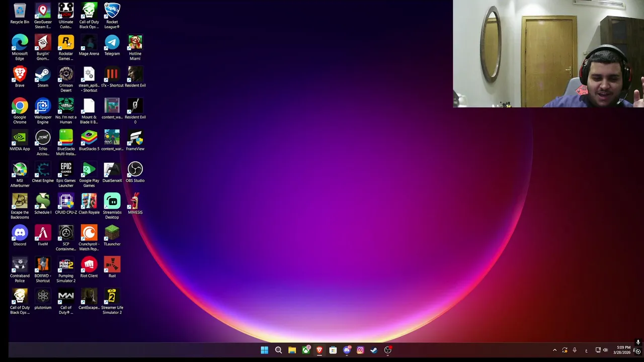The image size is (644, 362).
Task: Open the Windows Start menu
Action: coord(264,350)
